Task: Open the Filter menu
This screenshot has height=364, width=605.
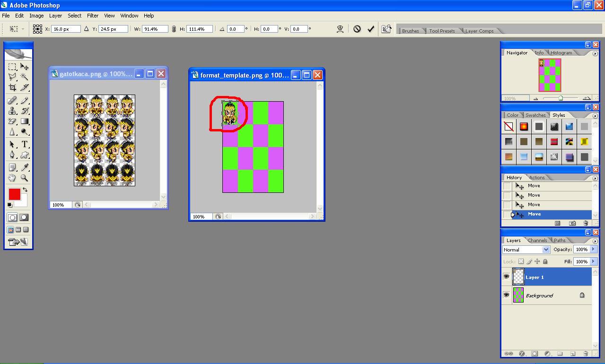Action: 93,16
